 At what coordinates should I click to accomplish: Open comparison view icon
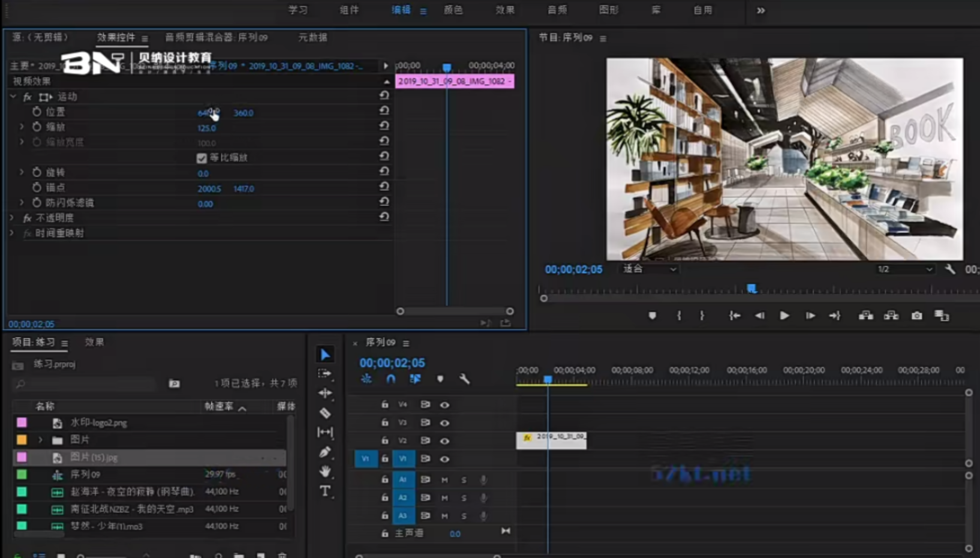[942, 316]
